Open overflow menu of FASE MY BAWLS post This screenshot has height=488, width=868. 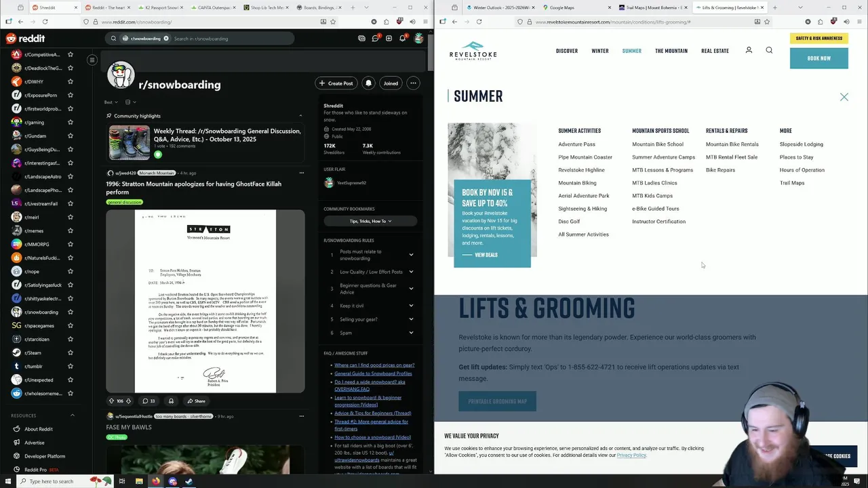[x=301, y=416]
